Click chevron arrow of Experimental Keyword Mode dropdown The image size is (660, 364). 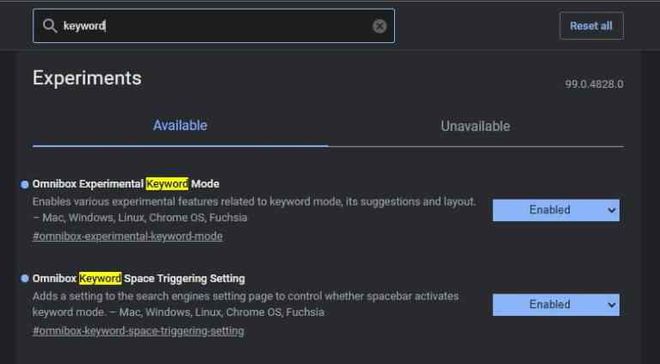[x=612, y=210]
